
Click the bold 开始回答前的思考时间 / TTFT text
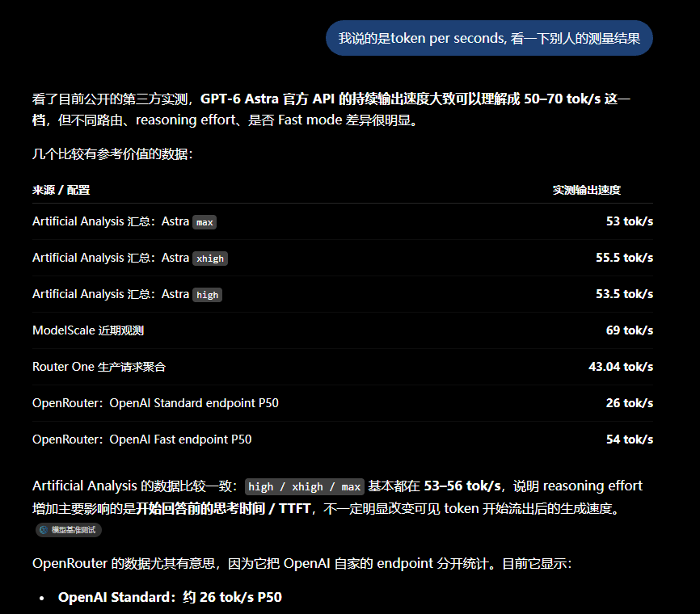click(223, 509)
